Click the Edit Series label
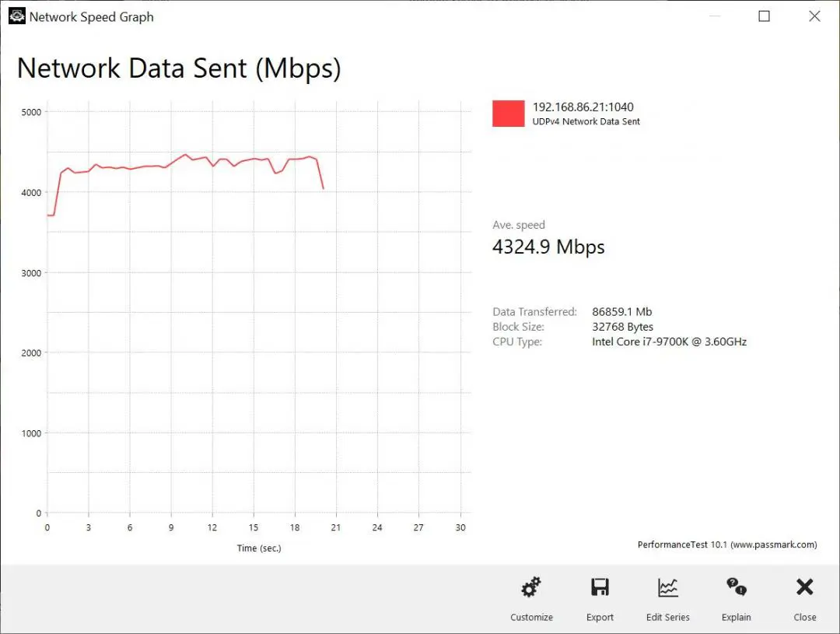The width and height of the screenshot is (840, 634). click(667, 617)
